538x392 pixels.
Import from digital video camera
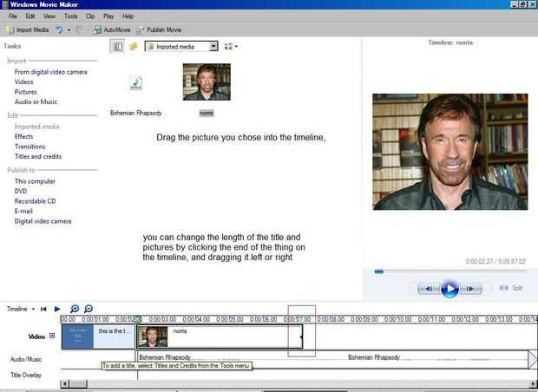(x=51, y=72)
